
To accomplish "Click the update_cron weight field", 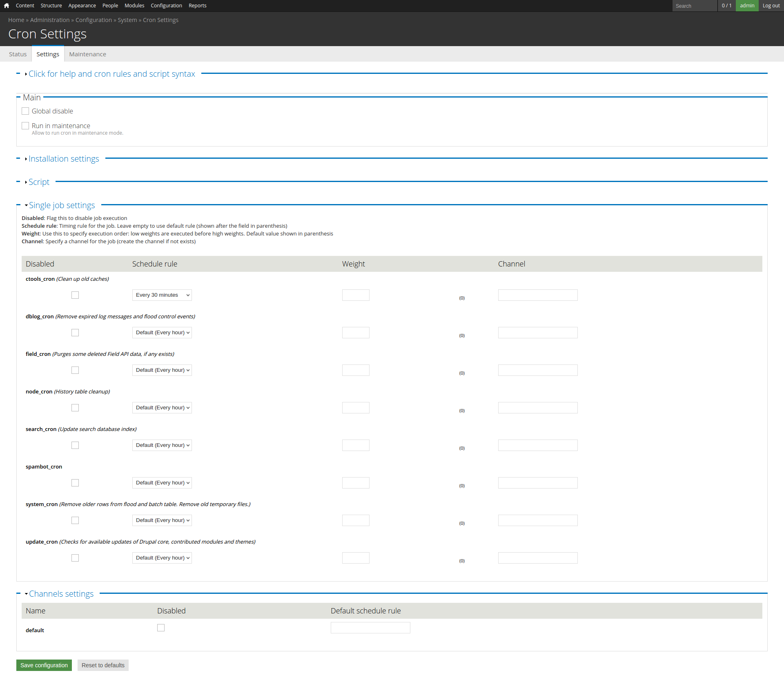I will (x=356, y=558).
